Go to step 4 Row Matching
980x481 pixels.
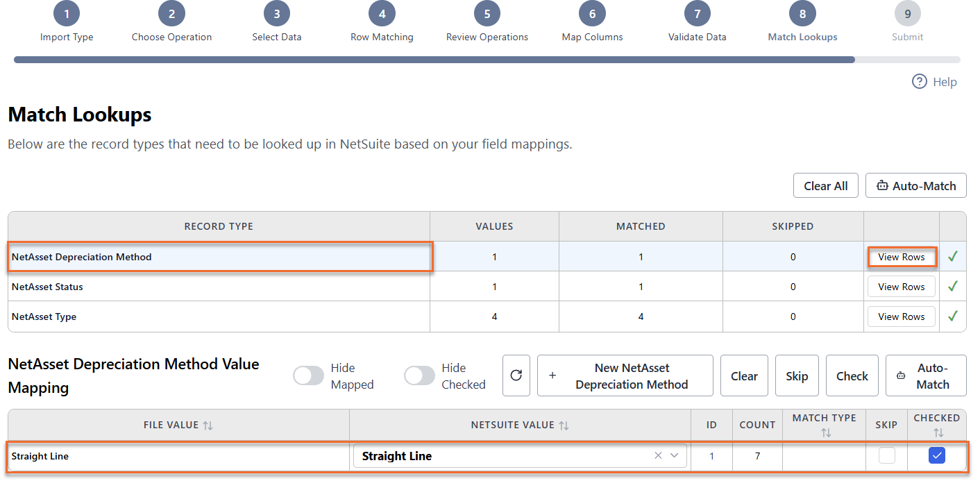pos(382,22)
